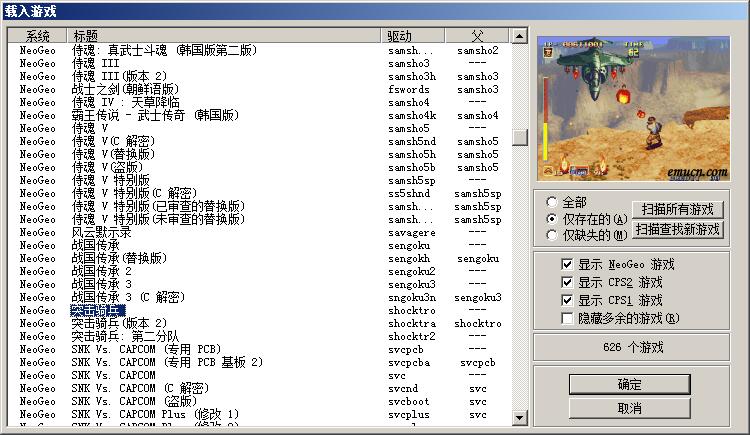Select 战国传承 3 (C 解密) row

tap(259, 297)
